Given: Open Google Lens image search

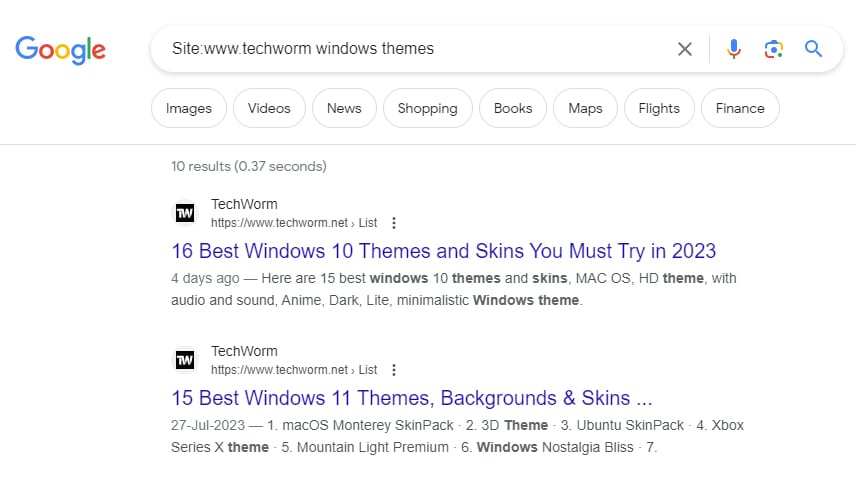Looking at the screenshot, I should pos(773,49).
